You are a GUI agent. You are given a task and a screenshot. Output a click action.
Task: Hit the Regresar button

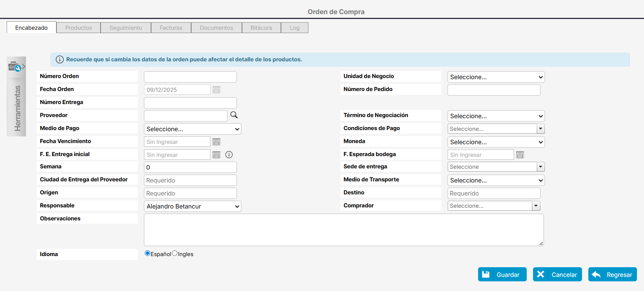pyautogui.click(x=612, y=275)
